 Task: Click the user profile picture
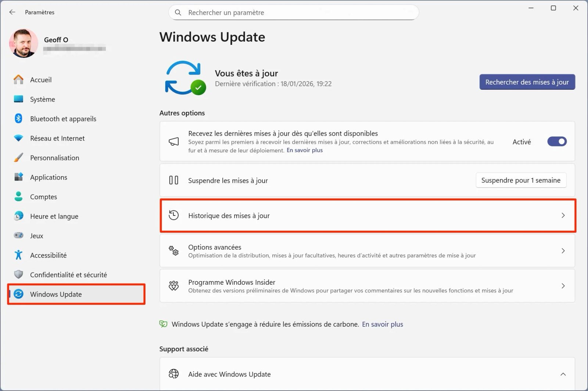(24, 43)
